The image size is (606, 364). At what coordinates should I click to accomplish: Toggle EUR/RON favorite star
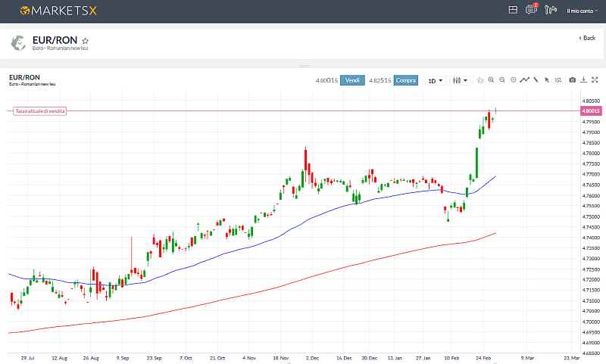(x=86, y=41)
